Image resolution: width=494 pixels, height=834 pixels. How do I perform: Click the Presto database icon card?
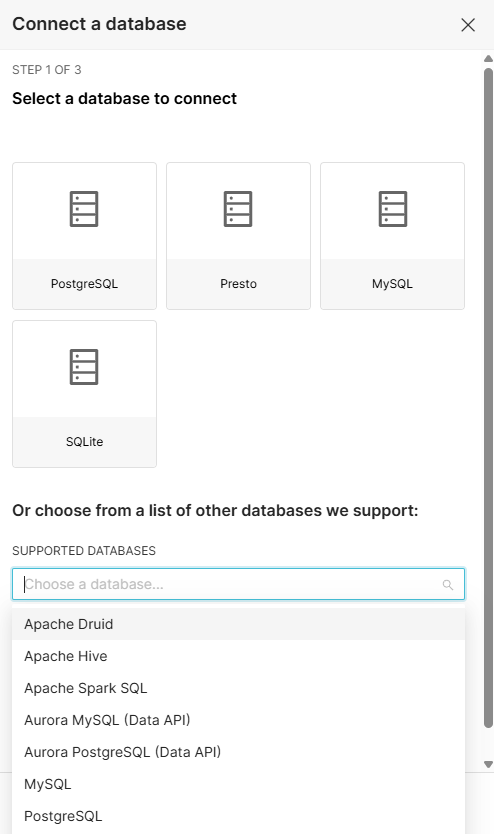(238, 236)
